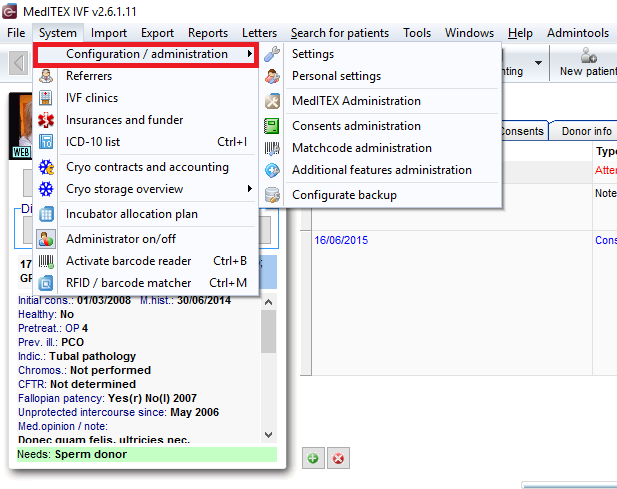This screenshot has height=489, width=617.
Task: Expand the Cryo storage overview submenu arrow
Action: click(249, 189)
